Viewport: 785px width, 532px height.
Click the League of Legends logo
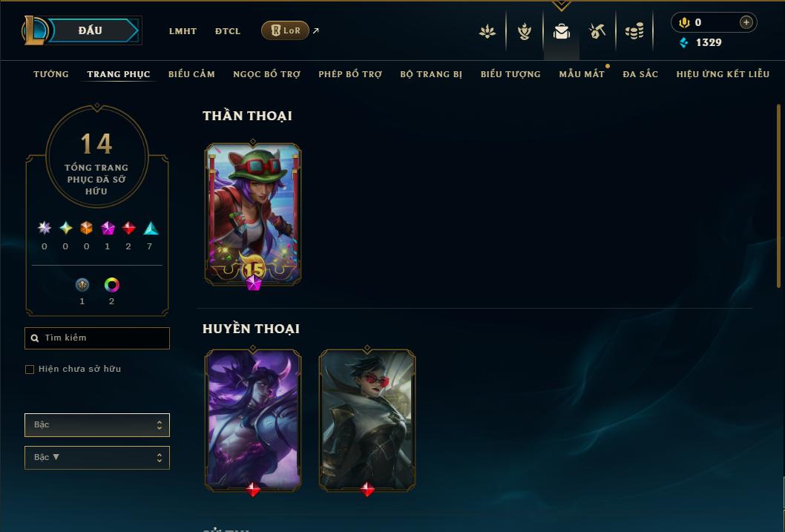coord(34,30)
